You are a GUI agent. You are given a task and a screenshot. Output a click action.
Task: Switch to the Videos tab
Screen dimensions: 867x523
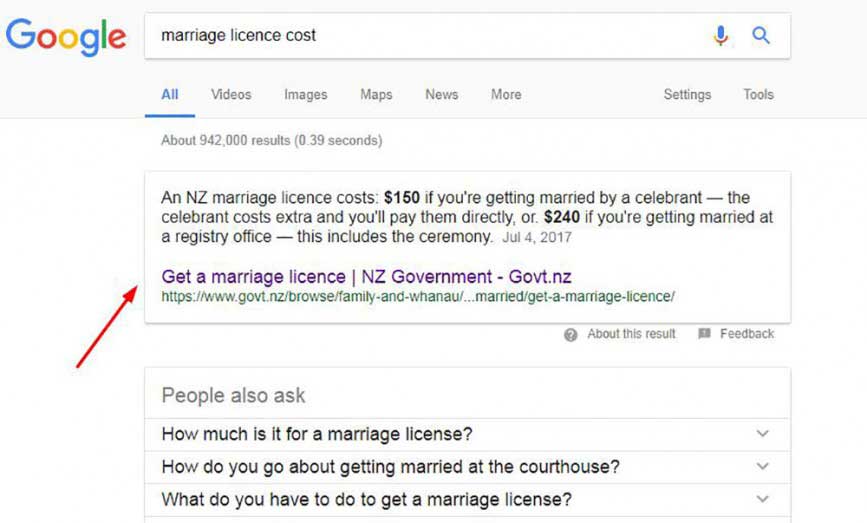pos(231,95)
